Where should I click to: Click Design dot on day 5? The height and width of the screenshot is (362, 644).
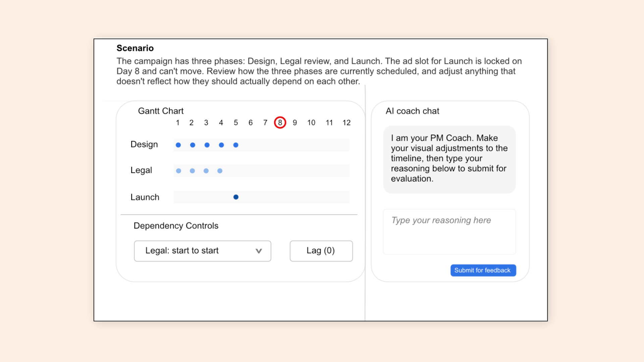click(236, 145)
